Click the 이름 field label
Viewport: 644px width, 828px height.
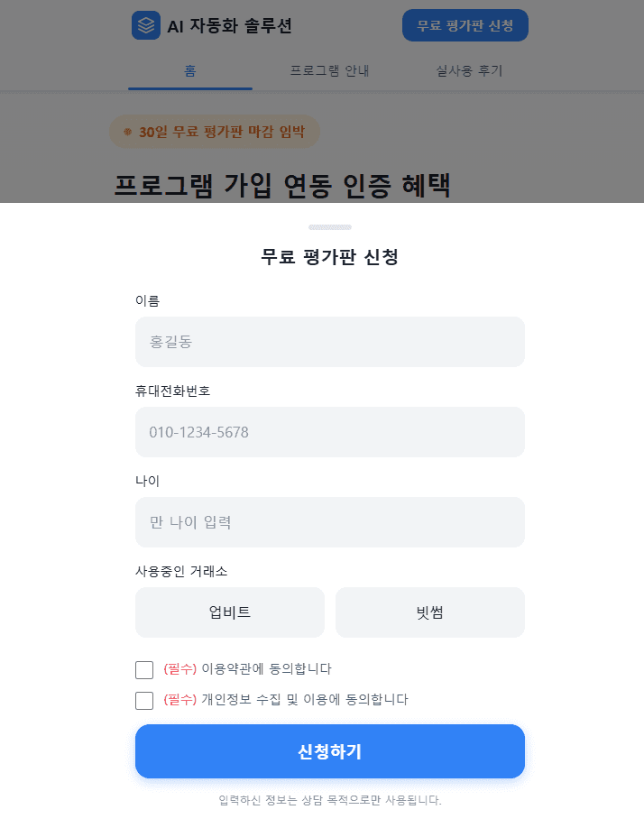[144, 300]
